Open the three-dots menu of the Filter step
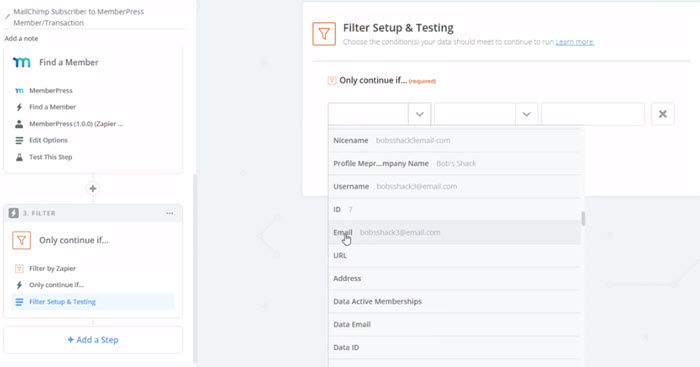 [170, 213]
